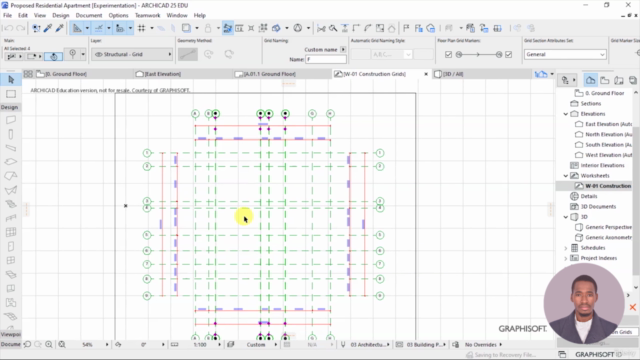The image size is (640, 360).
Task: Collapse the Worksheets tree node
Action: pyautogui.click(x=566, y=176)
